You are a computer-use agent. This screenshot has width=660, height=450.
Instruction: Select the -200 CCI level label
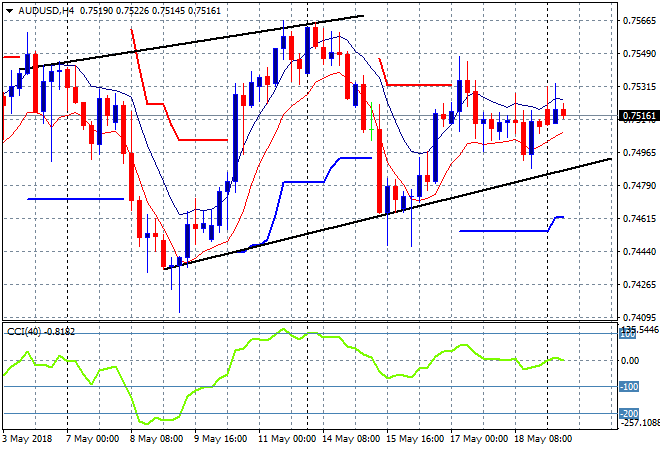point(629,413)
